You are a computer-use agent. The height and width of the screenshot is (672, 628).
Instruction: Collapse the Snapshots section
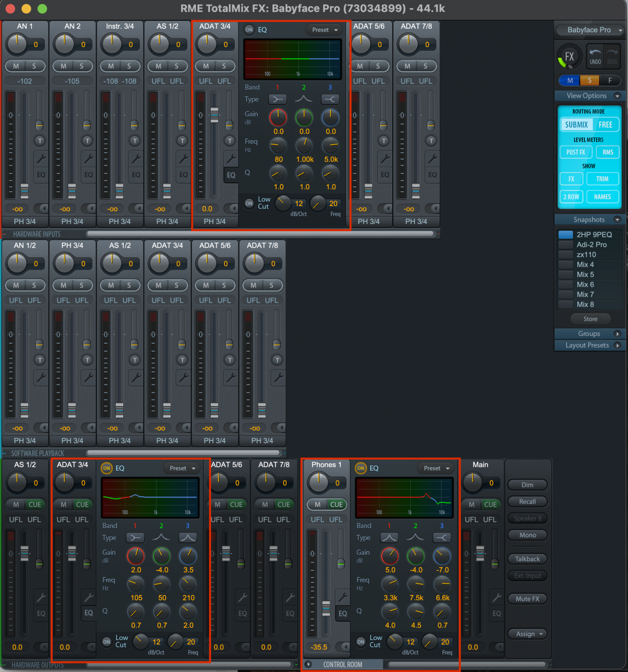(x=617, y=220)
